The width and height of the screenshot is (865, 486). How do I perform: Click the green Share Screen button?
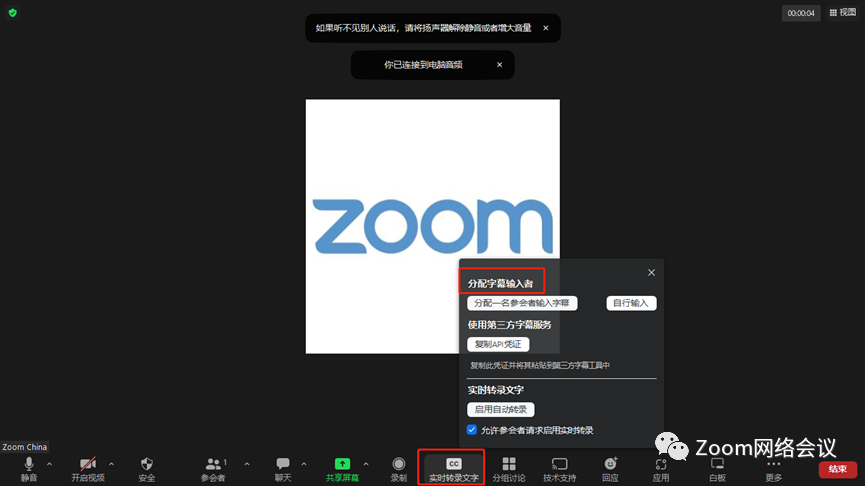tap(342, 469)
